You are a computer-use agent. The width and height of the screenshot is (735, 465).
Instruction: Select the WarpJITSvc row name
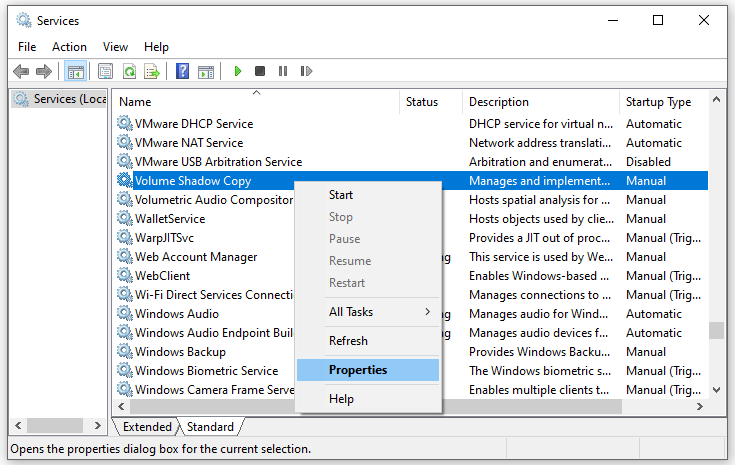[165, 238]
